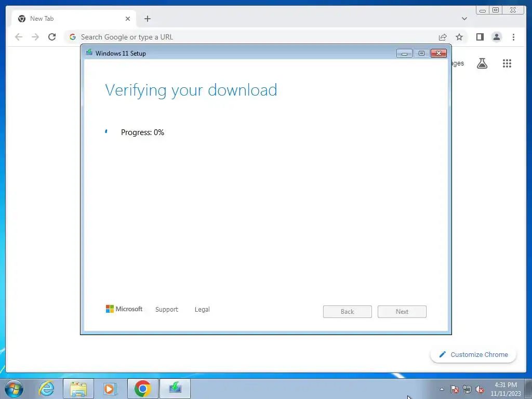Screen dimensions: 532x399
Task: Restore the Chrome window size
Action: click(496, 10)
